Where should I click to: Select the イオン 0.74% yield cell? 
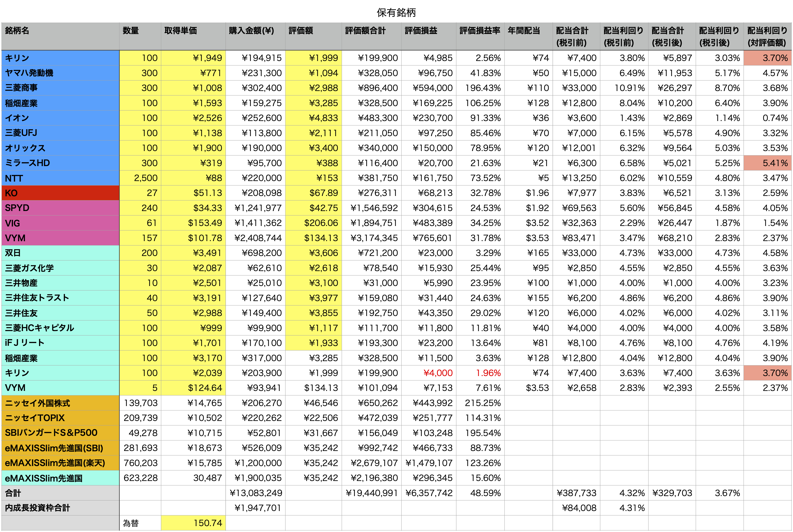(x=767, y=118)
